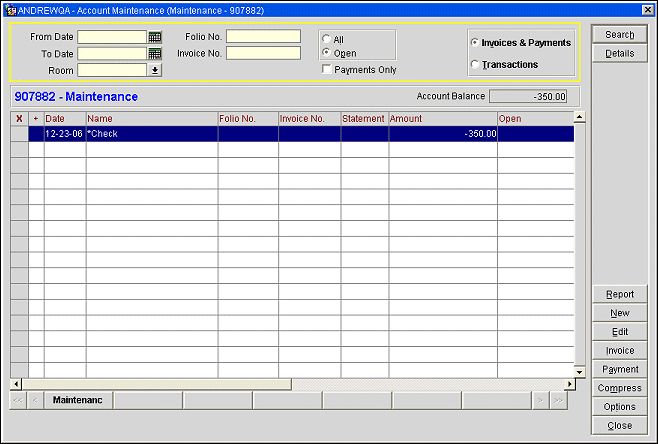Switch to Transactions view

(x=474, y=65)
